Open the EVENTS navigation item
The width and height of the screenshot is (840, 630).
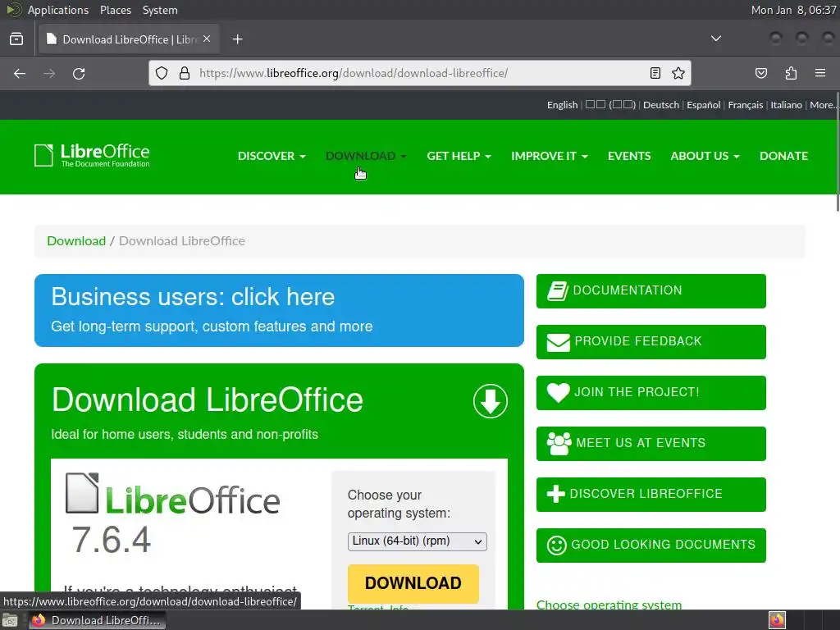[x=629, y=156]
